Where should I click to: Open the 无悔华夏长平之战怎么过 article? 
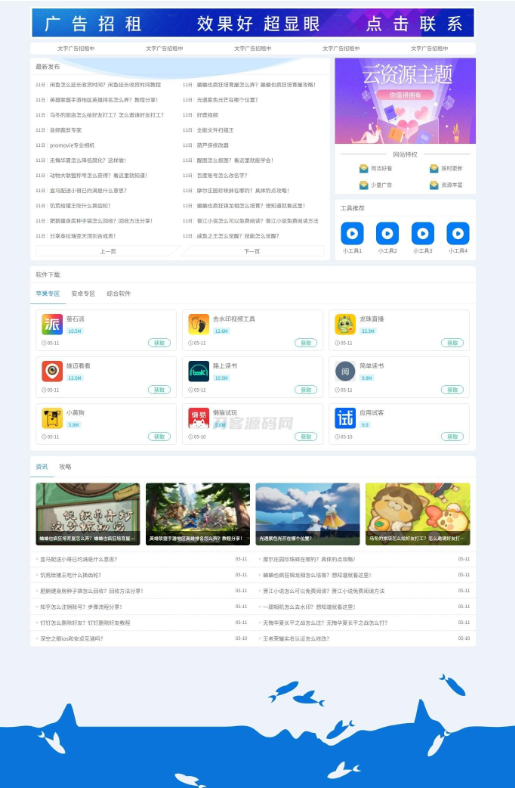[x=325, y=623]
